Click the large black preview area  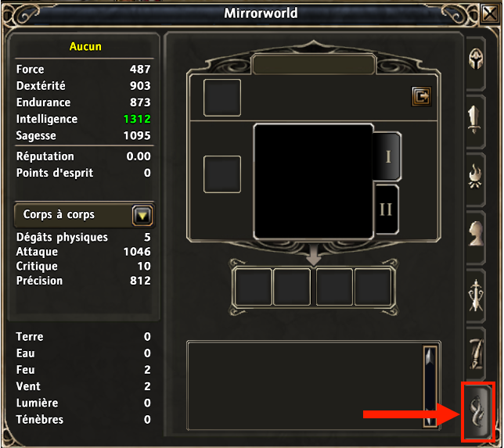313,181
